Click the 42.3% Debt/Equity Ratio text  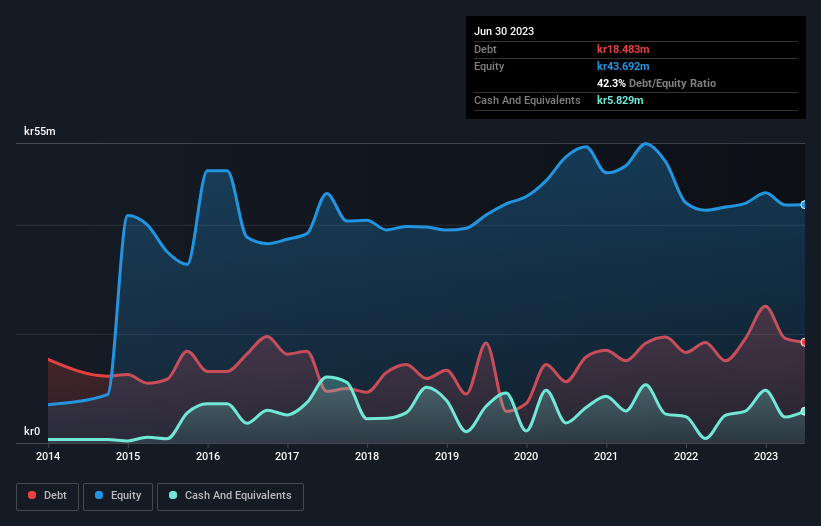(x=656, y=83)
